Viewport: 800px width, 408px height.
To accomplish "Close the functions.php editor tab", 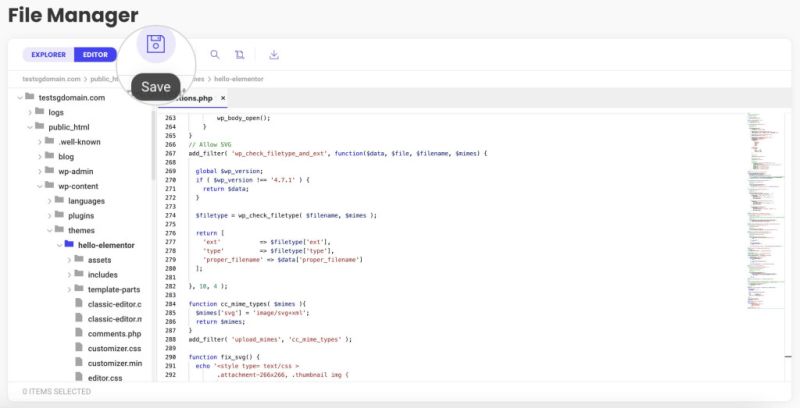I will tap(223, 98).
